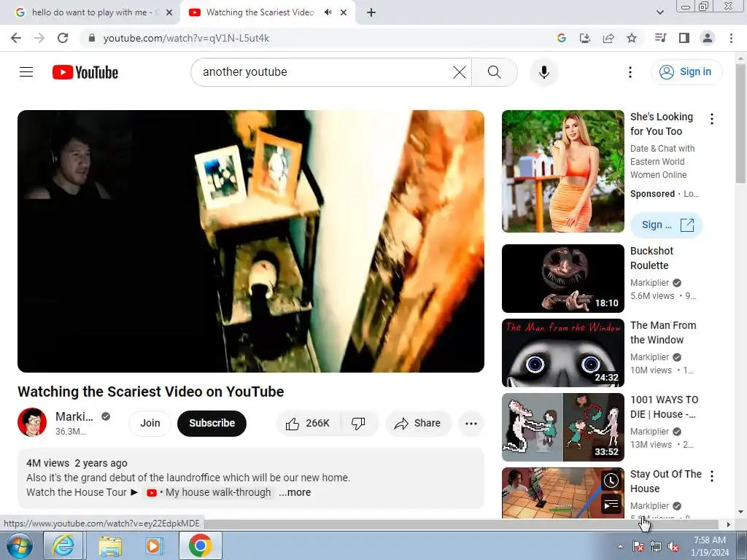
Task: Open the Windows Start button
Action: 20,545
